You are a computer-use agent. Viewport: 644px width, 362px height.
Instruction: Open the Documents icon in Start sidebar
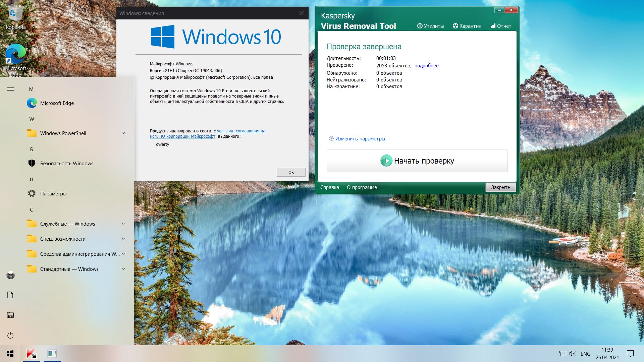click(x=10, y=295)
